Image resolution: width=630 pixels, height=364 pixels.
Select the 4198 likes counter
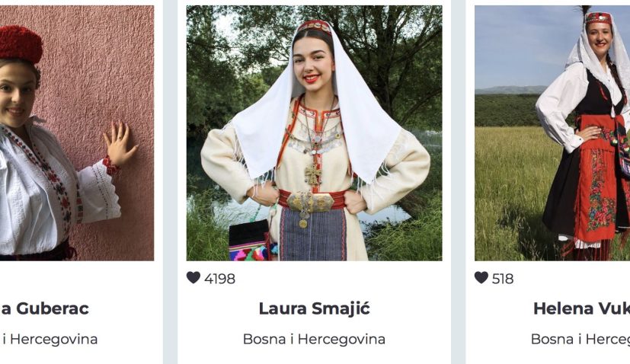click(x=220, y=279)
